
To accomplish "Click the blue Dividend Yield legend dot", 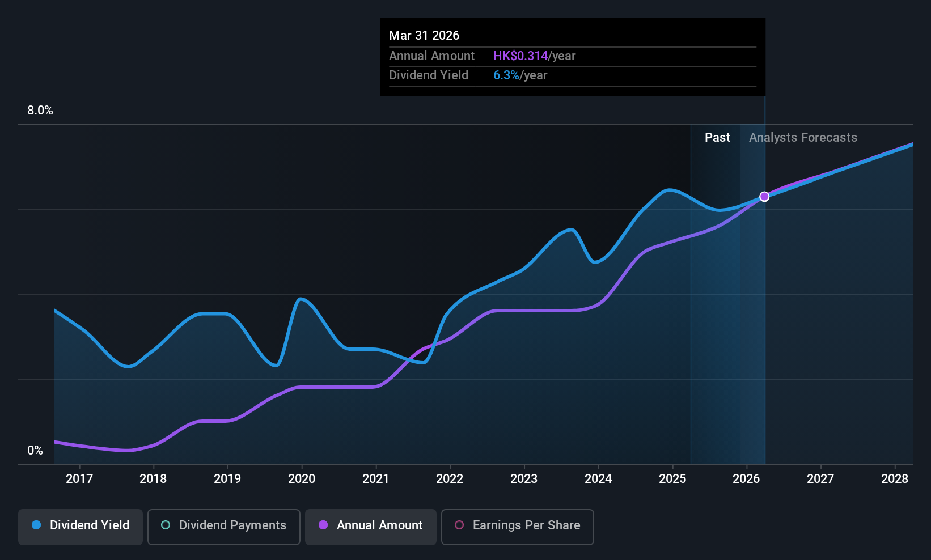I will click(x=36, y=525).
